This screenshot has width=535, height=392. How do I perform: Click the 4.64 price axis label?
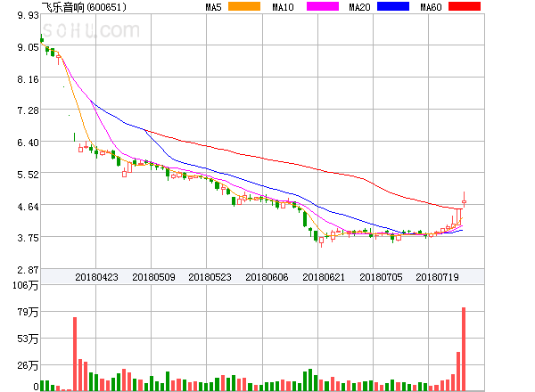[29, 207]
